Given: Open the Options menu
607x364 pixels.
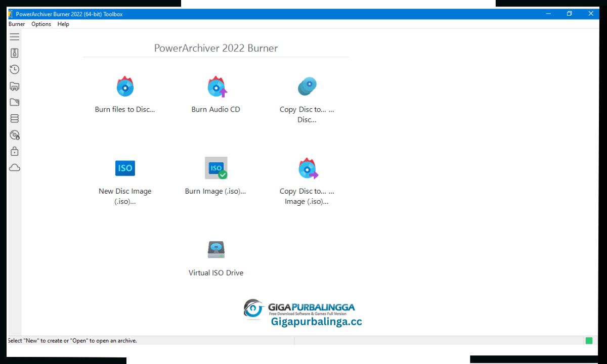Looking at the screenshot, I should 41,24.
